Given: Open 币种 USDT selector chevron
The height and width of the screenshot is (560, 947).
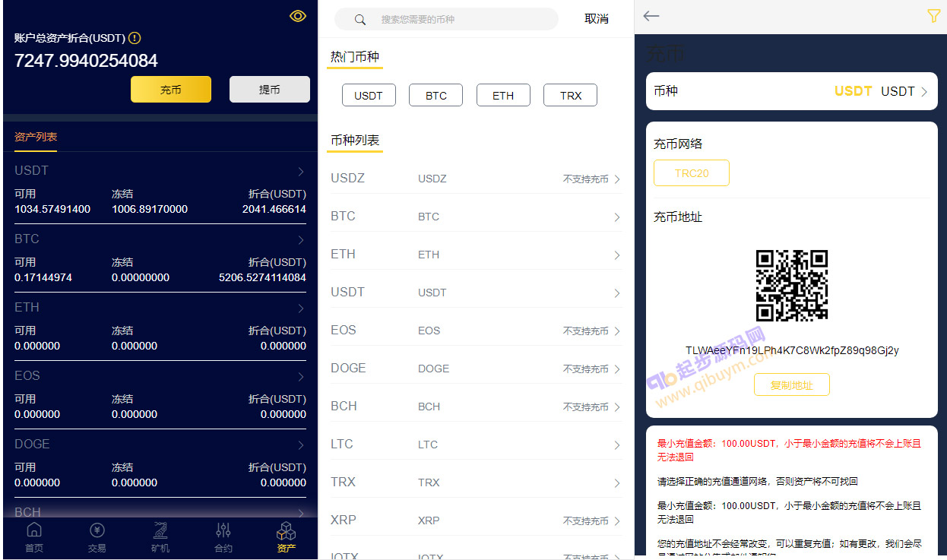Looking at the screenshot, I should point(924,92).
